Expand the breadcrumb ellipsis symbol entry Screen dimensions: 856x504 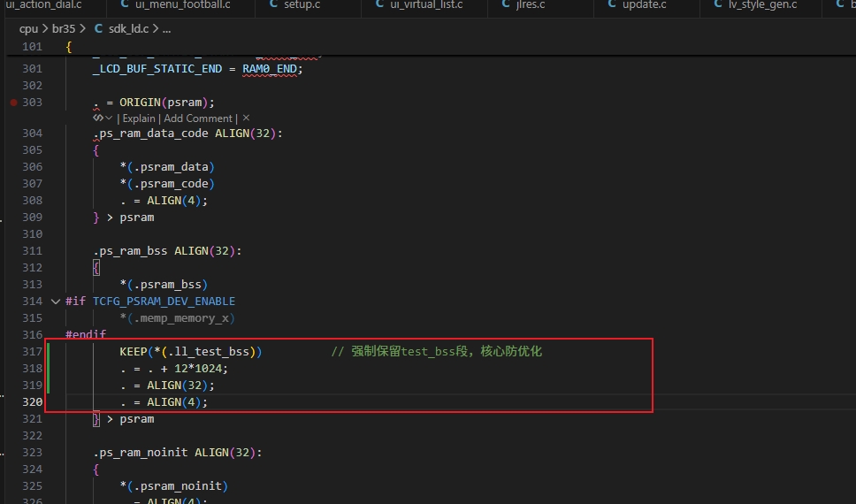click(x=166, y=29)
